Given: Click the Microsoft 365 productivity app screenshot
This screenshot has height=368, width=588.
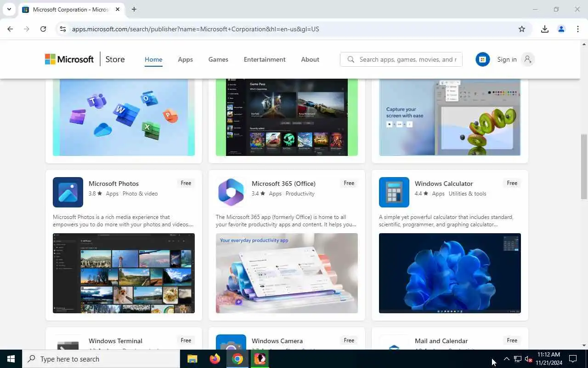Looking at the screenshot, I should 287,273.
